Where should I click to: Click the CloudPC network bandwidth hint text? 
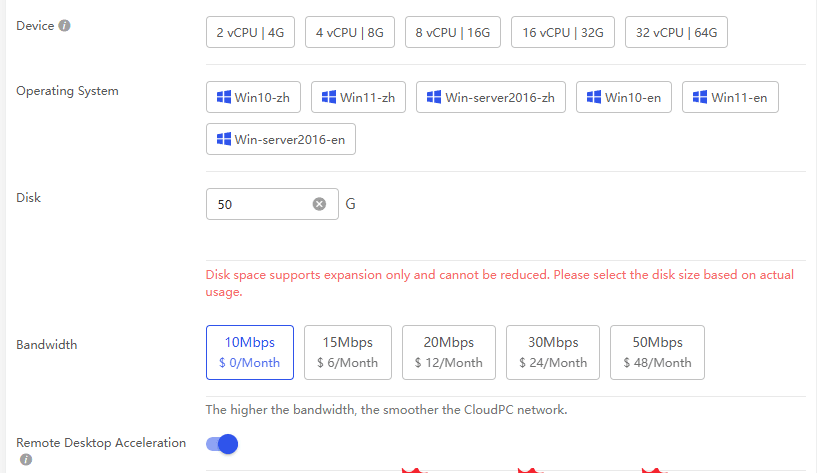tap(386, 409)
